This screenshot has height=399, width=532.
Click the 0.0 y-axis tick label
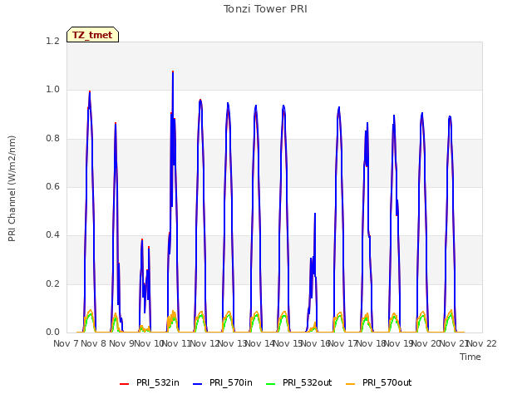tap(52, 332)
